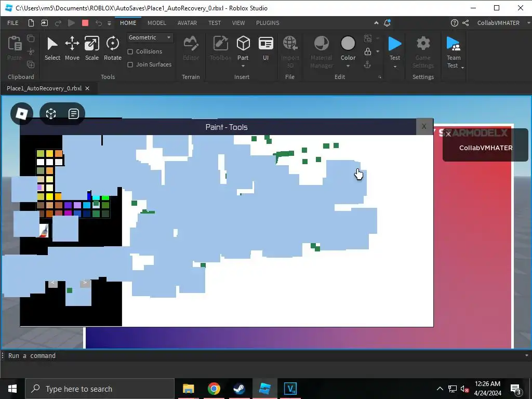Pick the bright yellow swatch in palette
The image size is (532, 399).
pyautogui.click(x=49, y=196)
